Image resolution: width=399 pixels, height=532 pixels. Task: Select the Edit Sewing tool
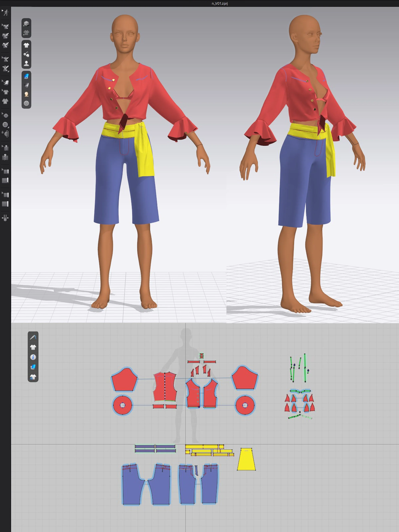[x=5, y=26]
